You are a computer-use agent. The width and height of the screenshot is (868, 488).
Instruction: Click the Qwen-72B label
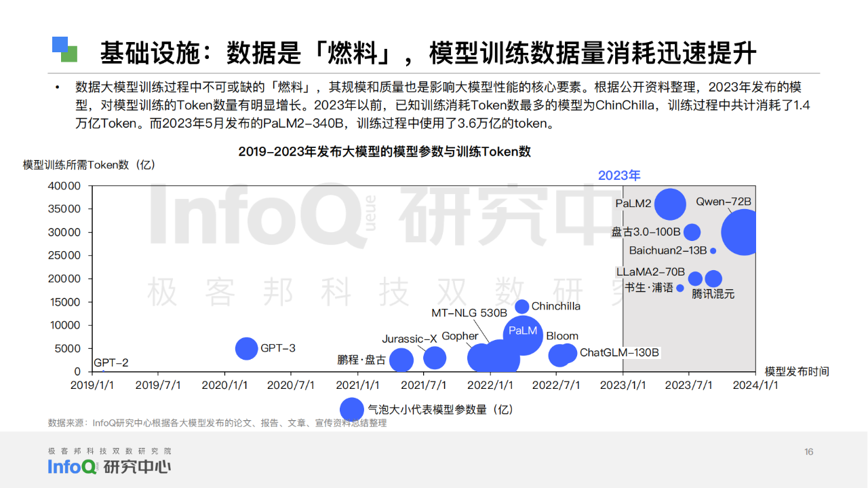tap(724, 202)
